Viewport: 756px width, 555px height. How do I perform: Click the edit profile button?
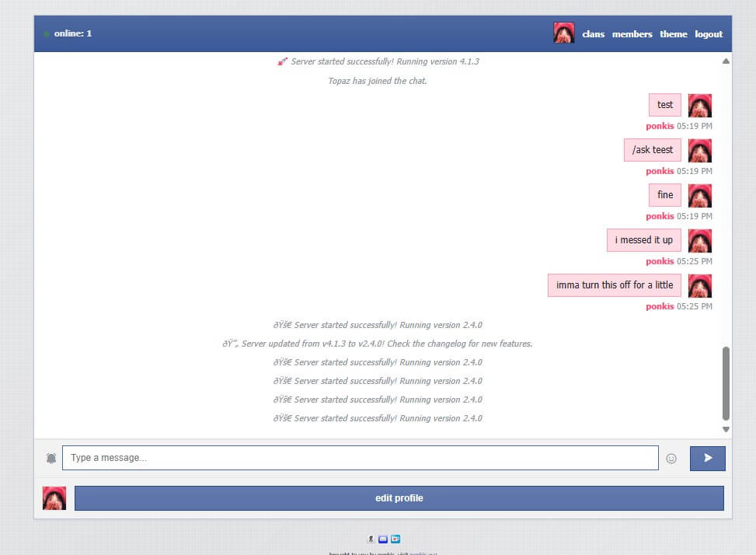(x=399, y=498)
